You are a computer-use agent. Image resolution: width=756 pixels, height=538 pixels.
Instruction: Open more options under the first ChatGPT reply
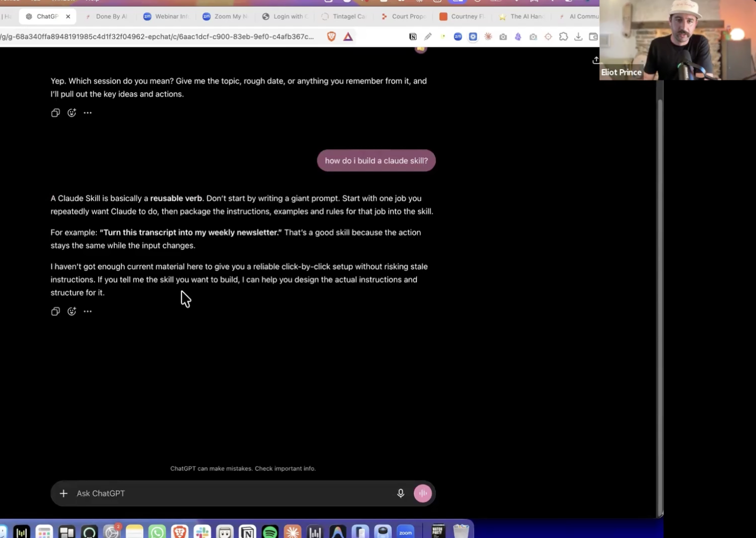[x=88, y=113]
